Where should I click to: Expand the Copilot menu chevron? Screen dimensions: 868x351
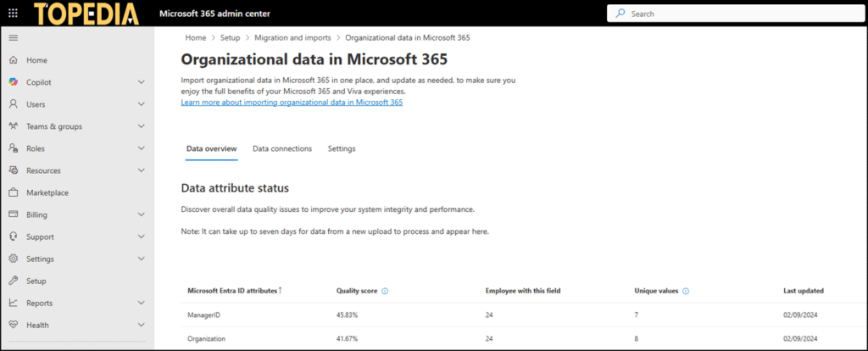click(142, 82)
